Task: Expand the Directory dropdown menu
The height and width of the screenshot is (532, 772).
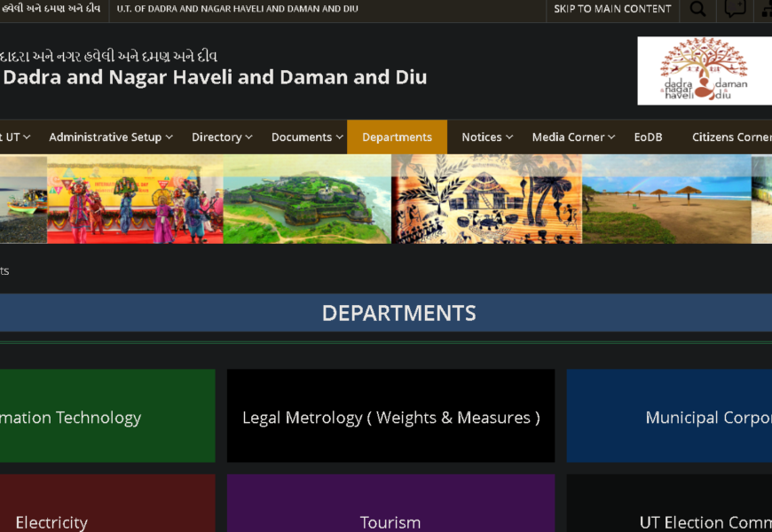Action: coord(222,137)
